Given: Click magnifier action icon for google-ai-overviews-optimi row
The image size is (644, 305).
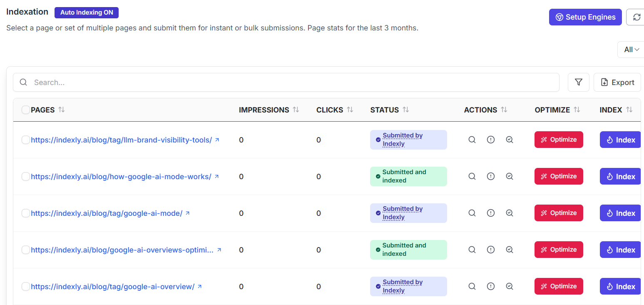Looking at the screenshot, I should (x=472, y=250).
